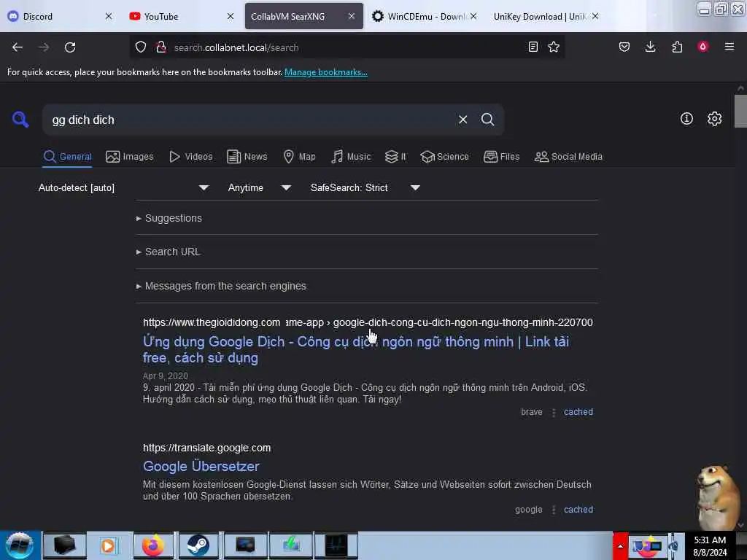Select the News search category
Screen dimensions: 747x560
(247, 157)
